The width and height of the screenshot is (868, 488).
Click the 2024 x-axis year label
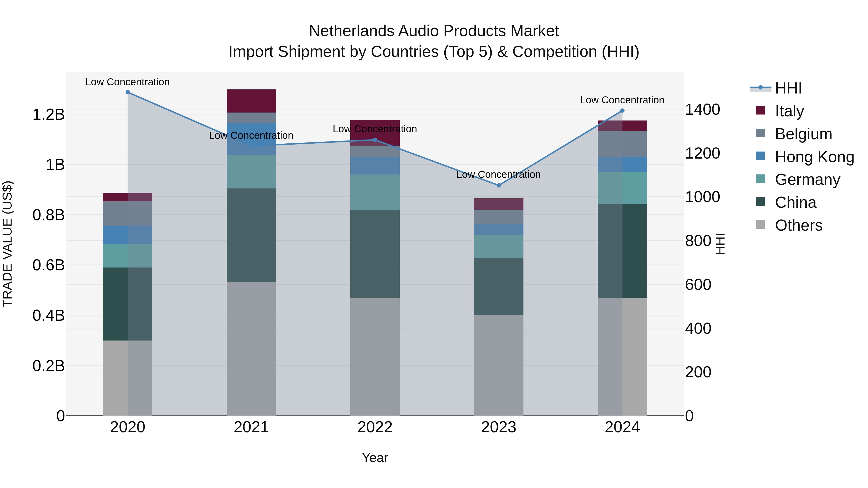point(622,427)
